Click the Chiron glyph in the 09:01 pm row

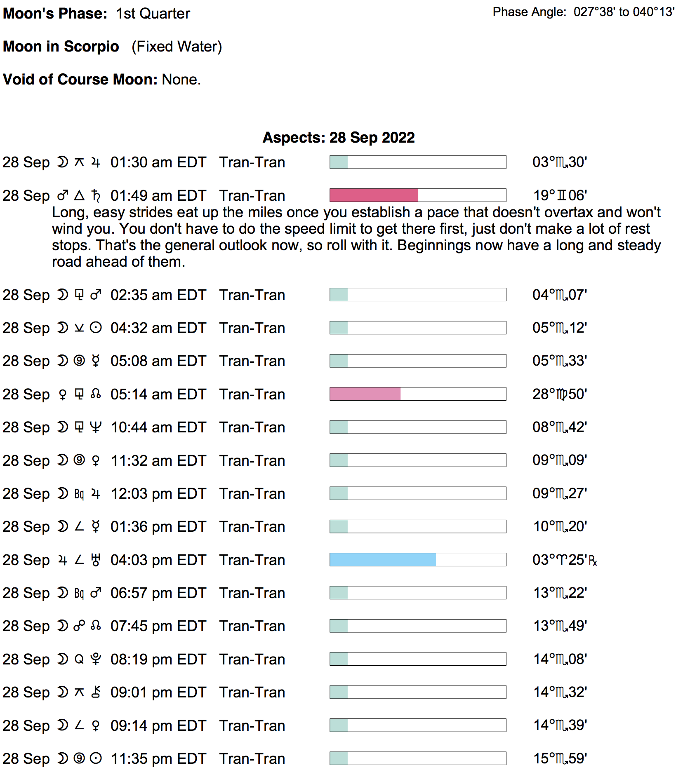[96, 692]
